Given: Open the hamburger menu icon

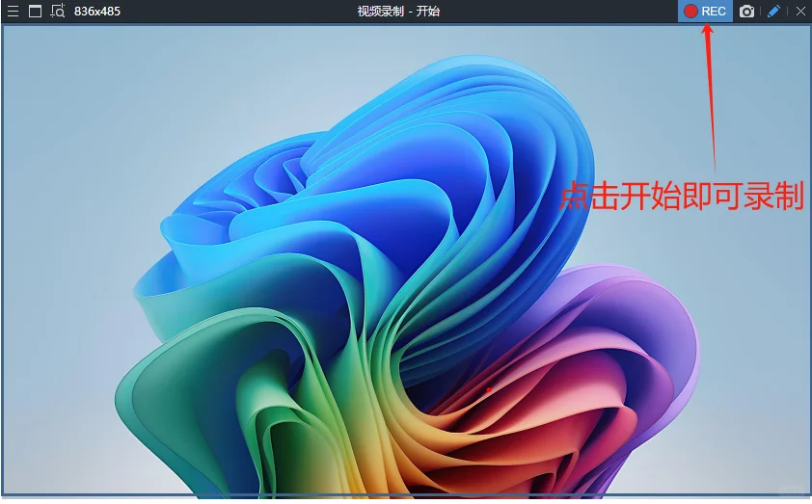Looking at the screenshot, I should (x=13, y=11).
